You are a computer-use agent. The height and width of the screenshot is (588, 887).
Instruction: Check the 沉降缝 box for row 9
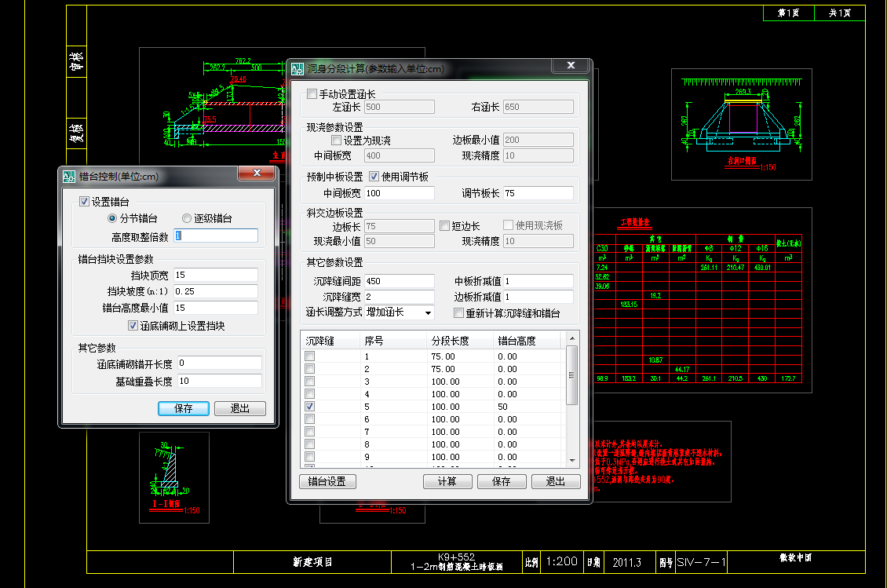click(x=309, y=457)
